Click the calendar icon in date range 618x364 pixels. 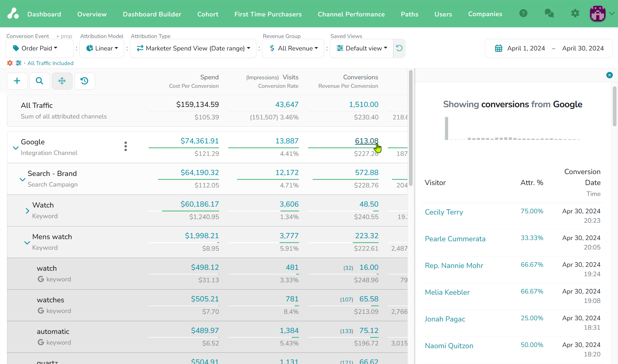pos(499,48)
